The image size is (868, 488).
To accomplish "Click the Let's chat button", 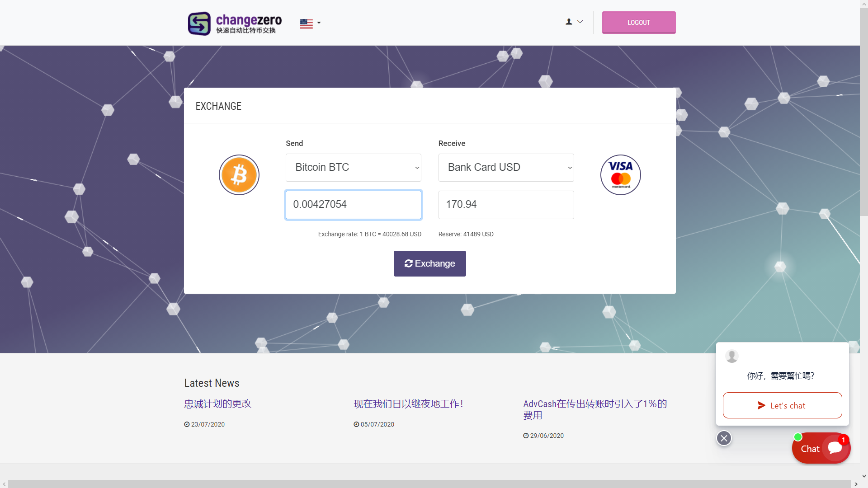I will pos(782,405).
